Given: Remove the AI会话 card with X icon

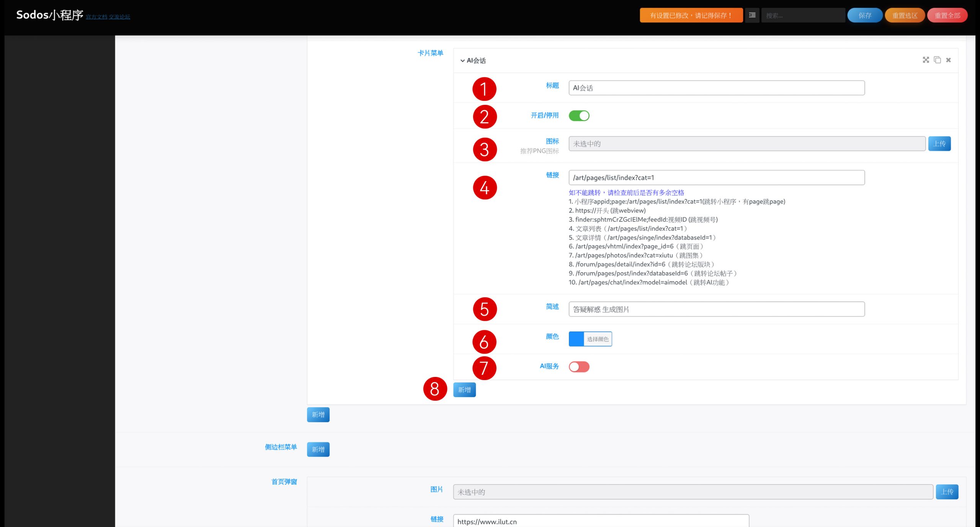Looking at the screenshot, I should click(x=948, y=60).
